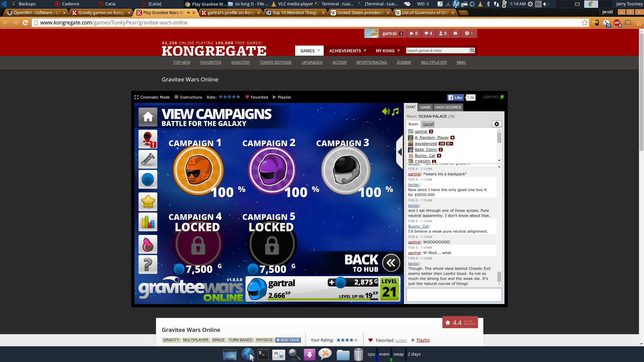Screen dimensions: 644x362
Task: Click the GRAVITY tag
Action: click(x=171, y=340)
